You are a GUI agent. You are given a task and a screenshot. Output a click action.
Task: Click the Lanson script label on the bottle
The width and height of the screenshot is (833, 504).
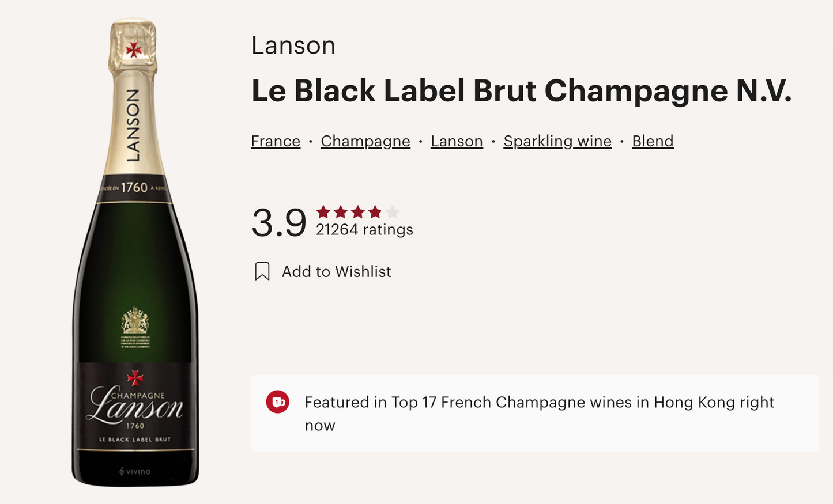pyautogui.click(x=136, y=405)
